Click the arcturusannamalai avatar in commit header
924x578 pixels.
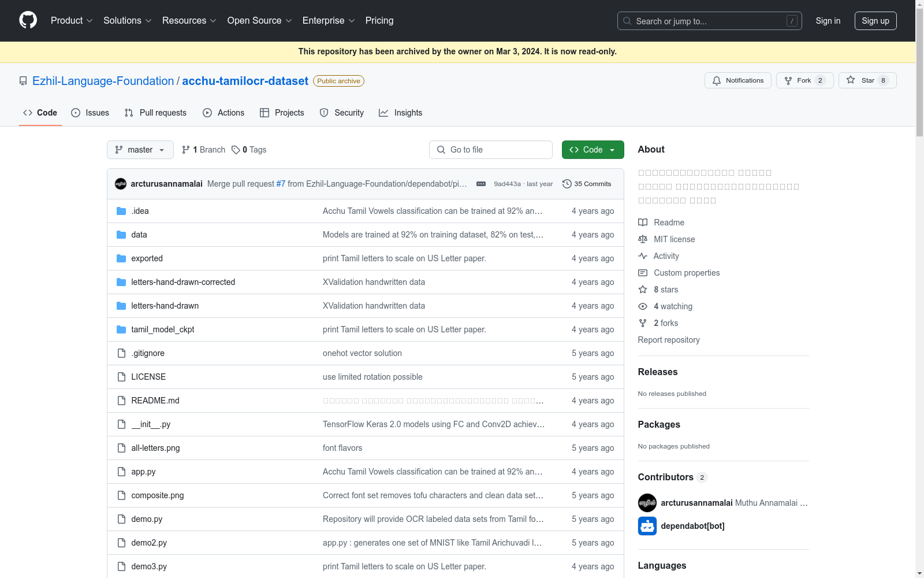click(121, 184)
